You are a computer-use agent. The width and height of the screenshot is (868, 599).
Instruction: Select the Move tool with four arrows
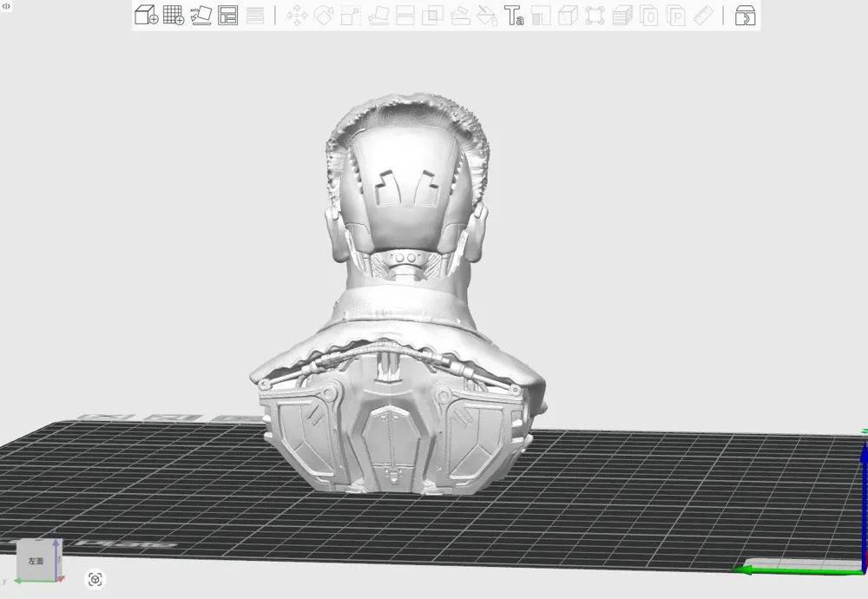click(x=297, y=16)
